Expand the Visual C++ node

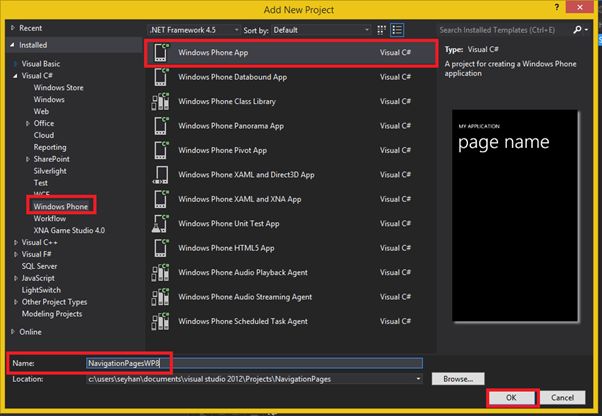pos(15,242)
